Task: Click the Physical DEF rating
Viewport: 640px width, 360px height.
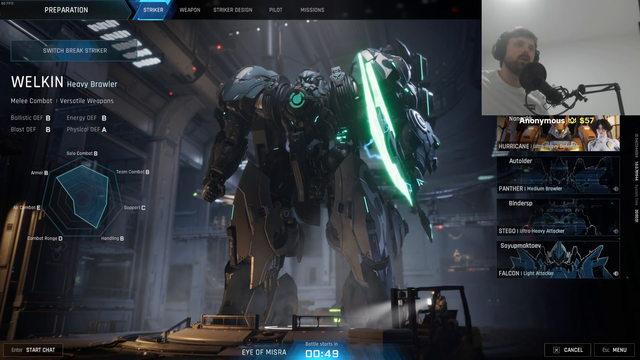Action: click(87, 129)
